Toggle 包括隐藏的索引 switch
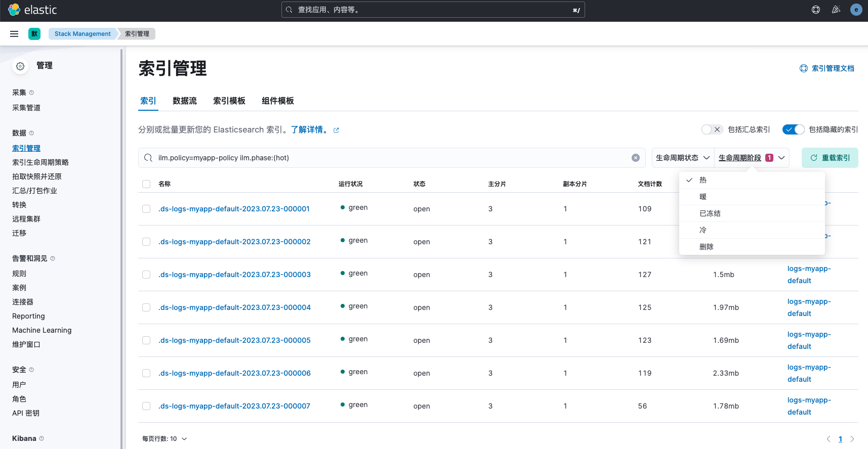 tap(793, 129)
